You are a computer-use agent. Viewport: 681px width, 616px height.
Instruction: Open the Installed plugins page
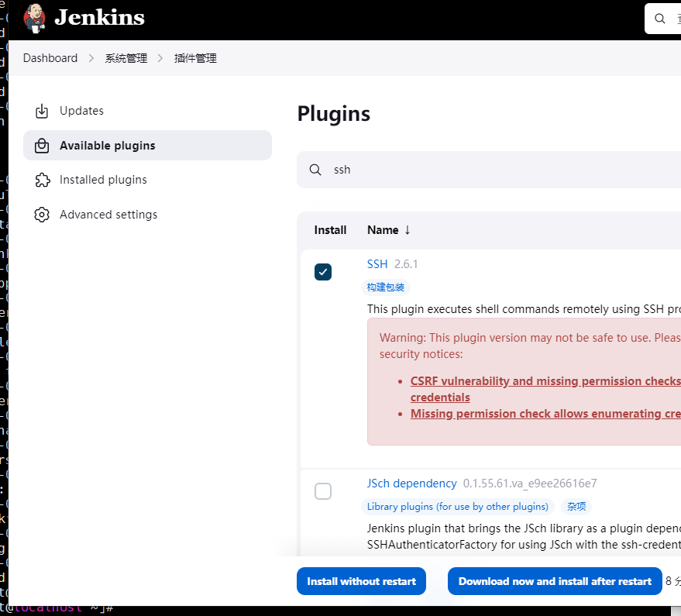pos(103,180)
